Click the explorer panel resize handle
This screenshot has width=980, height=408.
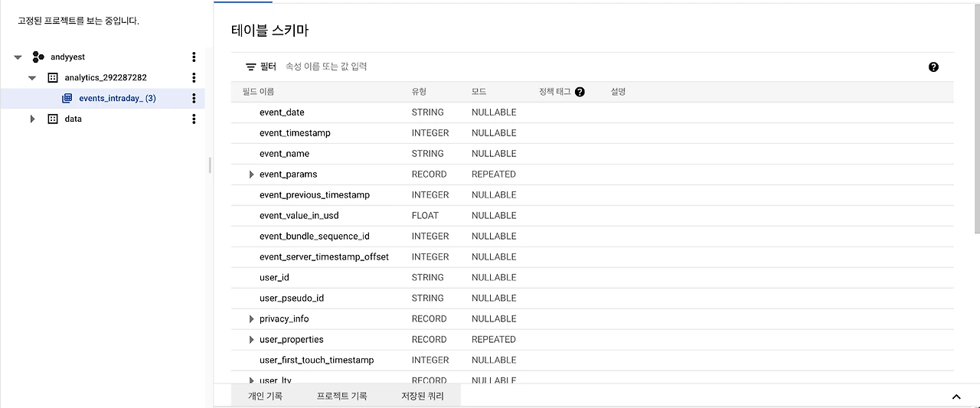click(x=210, y=165)
